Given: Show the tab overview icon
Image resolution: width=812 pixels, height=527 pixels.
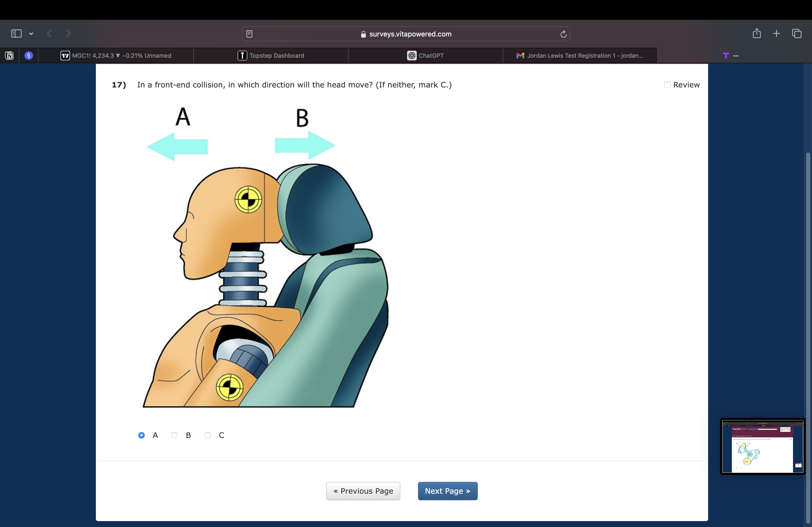Looking at the screenshot, I should click(797, 33).
